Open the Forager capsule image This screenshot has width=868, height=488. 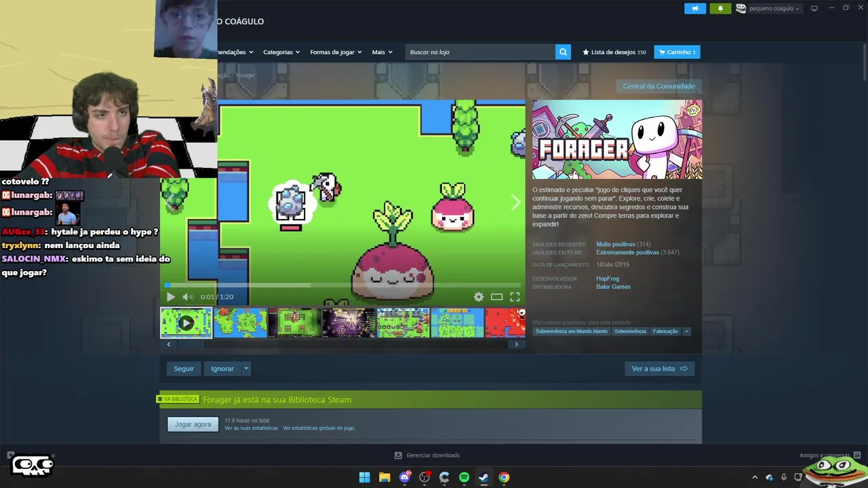tap(617, 140)
